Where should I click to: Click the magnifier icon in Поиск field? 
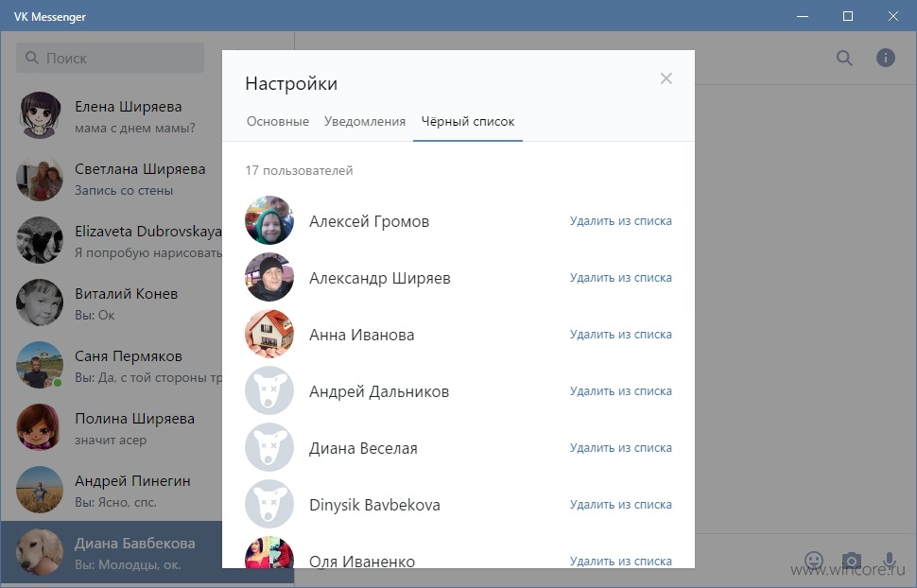[32, 58]
